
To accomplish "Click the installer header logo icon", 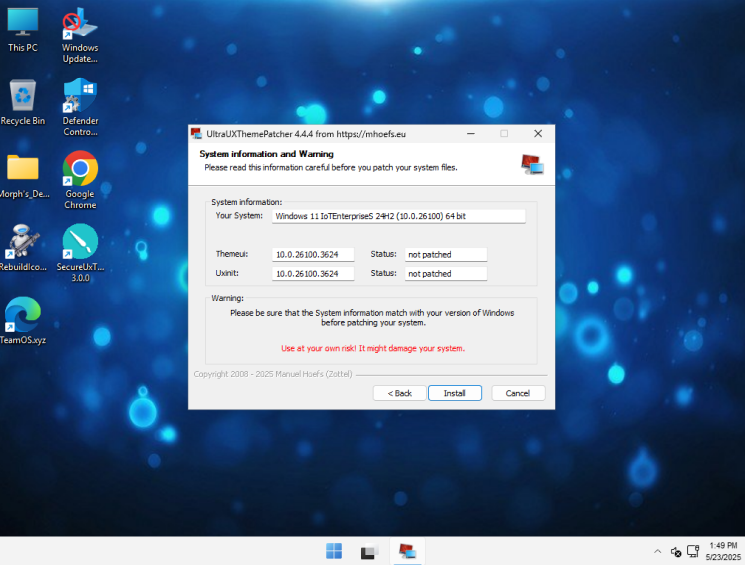I will pos(532,165).
